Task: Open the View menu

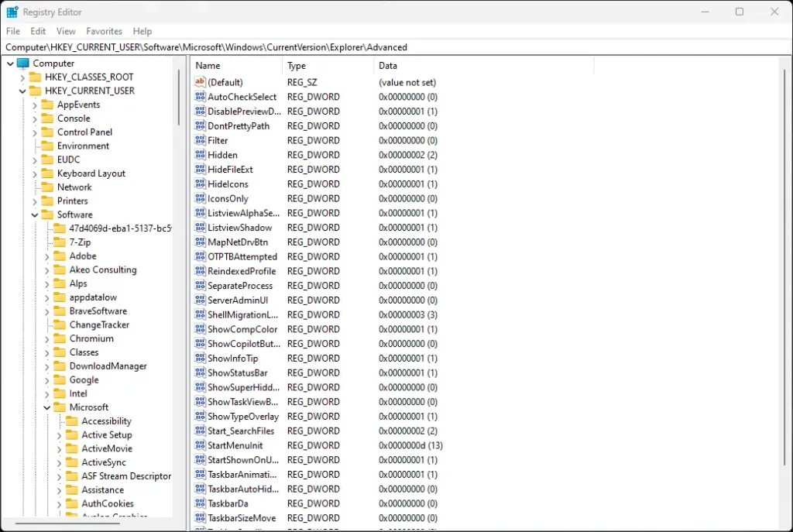Action: [x=66, y=31]
